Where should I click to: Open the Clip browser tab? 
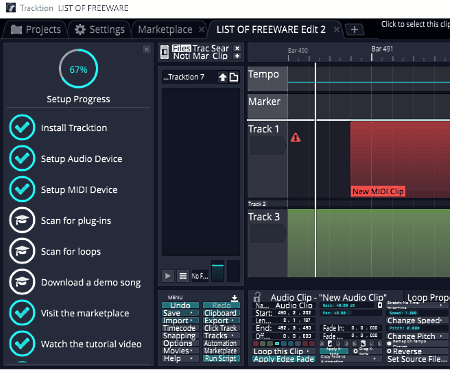click(x=220, y=56)
